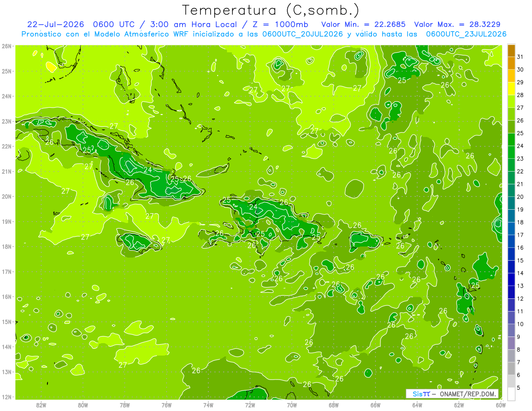Click the '66W' longitude axis label
This screenshot has width=532, height=411.
376,405
